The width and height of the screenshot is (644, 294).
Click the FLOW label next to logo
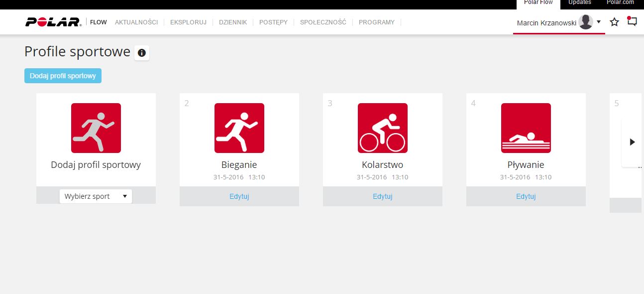click(99, 22)
